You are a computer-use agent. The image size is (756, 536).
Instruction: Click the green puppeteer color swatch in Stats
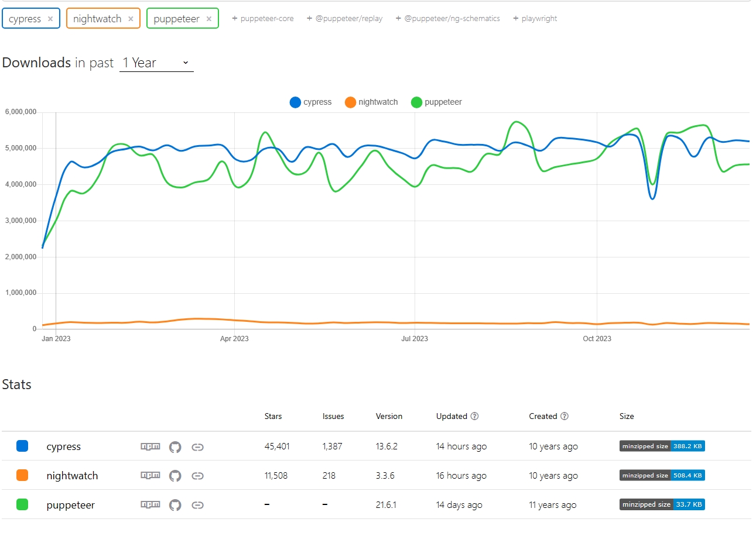(22, 504)
